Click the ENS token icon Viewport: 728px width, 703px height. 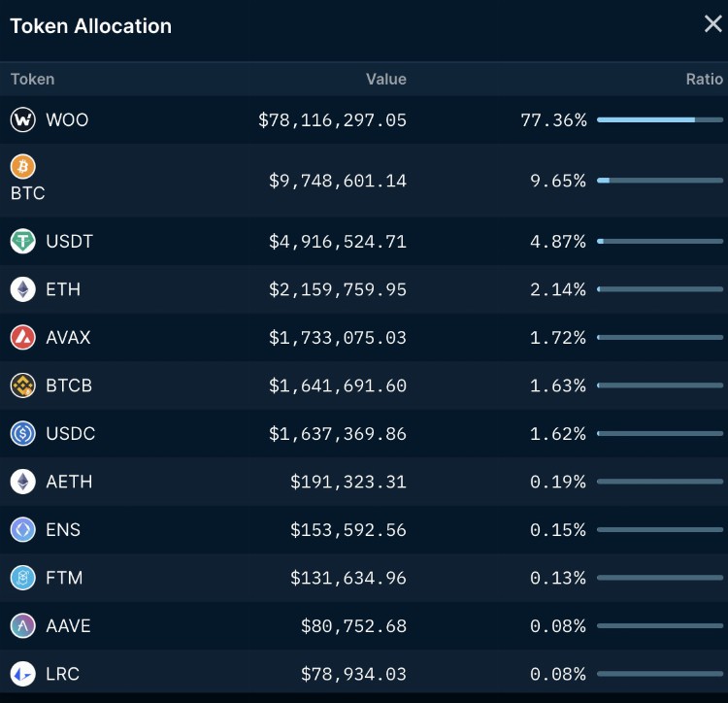pyautogui.click(x=22, y=530)
